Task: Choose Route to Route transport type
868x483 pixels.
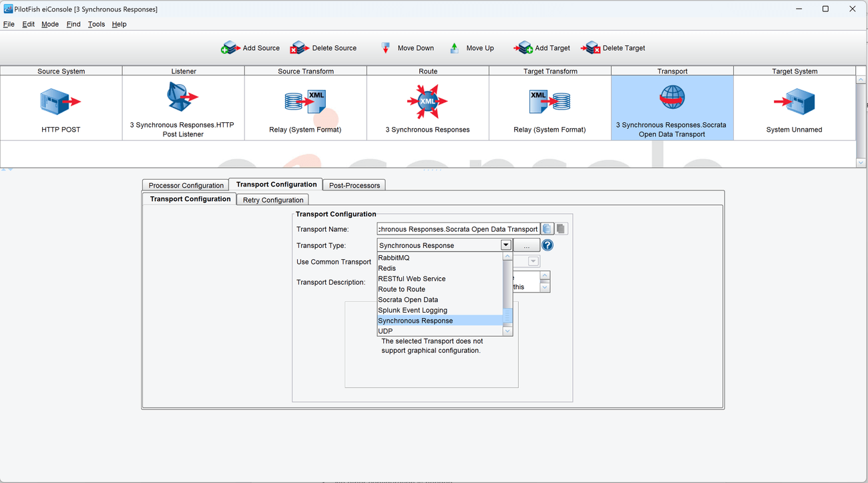Action: point(439,289)
